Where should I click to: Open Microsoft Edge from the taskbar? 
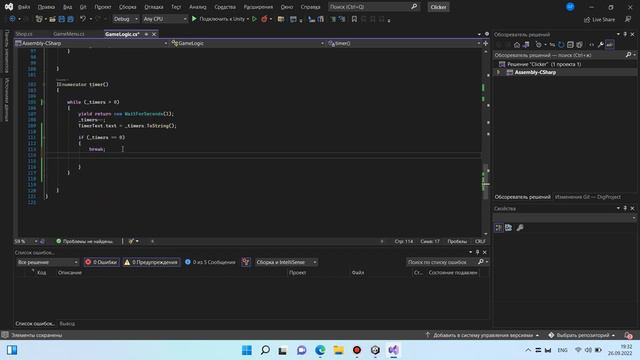320,350
